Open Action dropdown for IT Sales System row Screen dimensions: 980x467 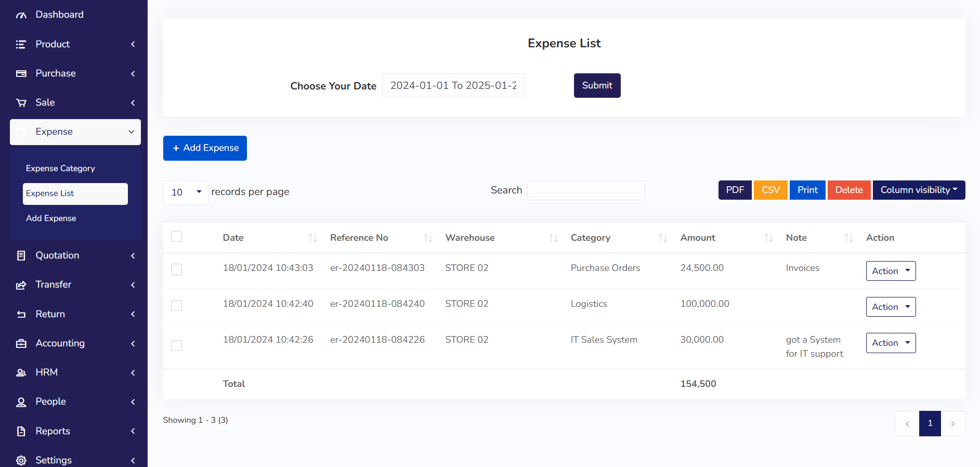890,343
